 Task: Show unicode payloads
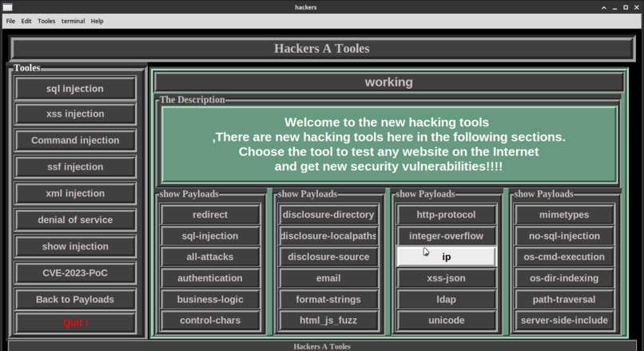(447, 320)
